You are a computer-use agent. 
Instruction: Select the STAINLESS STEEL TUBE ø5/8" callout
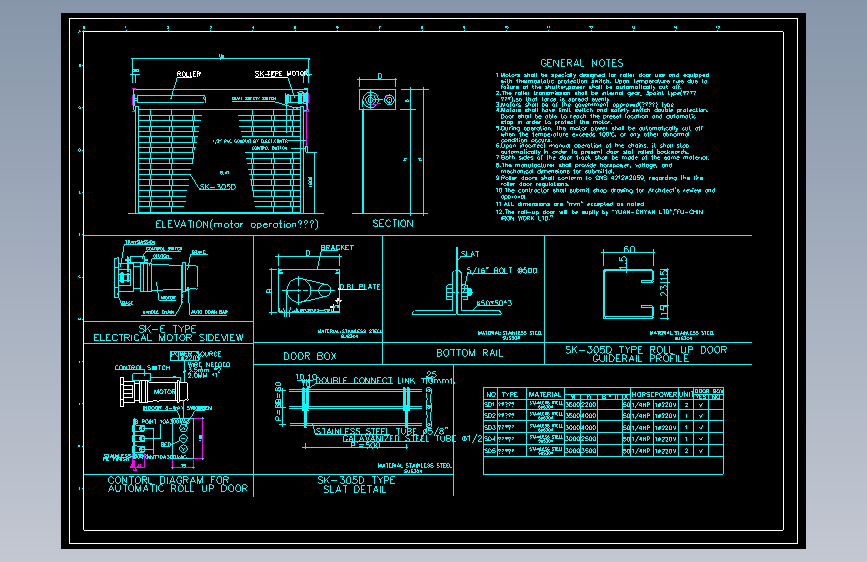pyautogui.click(x=381, y=431)
